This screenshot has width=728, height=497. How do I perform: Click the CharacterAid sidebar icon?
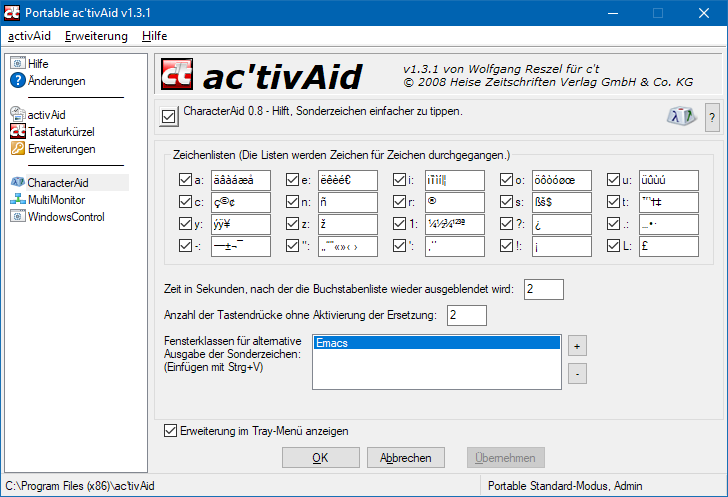(18, 182)
